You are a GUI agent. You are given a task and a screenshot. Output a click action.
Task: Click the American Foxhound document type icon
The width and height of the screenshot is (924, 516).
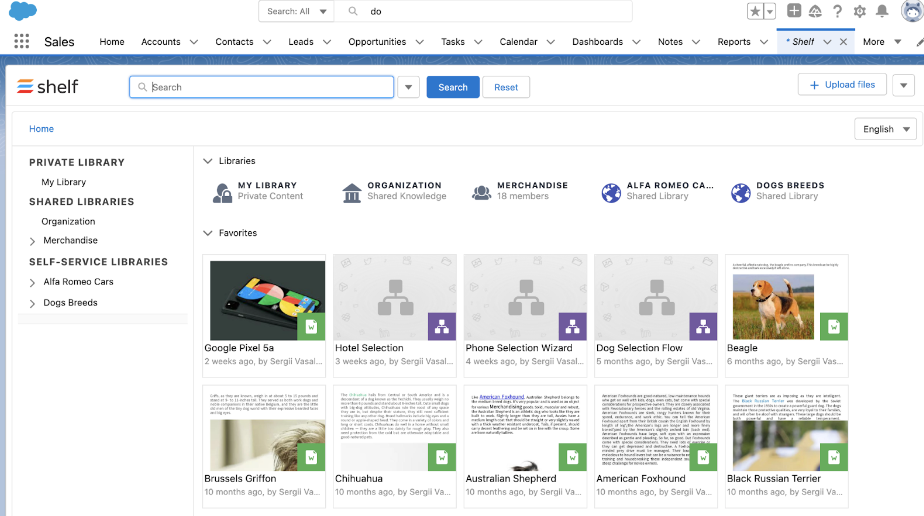pyautogui.click(x=703, y=457)
